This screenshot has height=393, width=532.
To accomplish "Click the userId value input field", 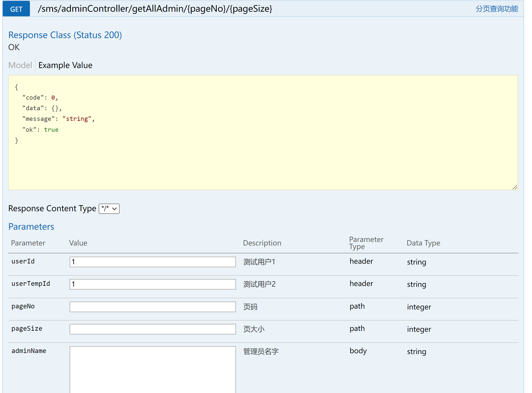I will coord(153,262).
